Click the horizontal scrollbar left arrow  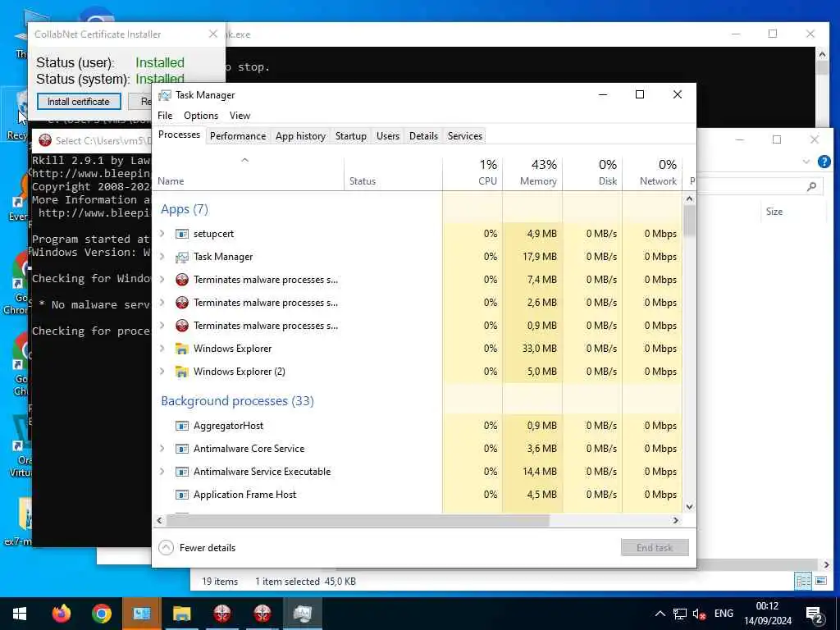pos(159,520)
